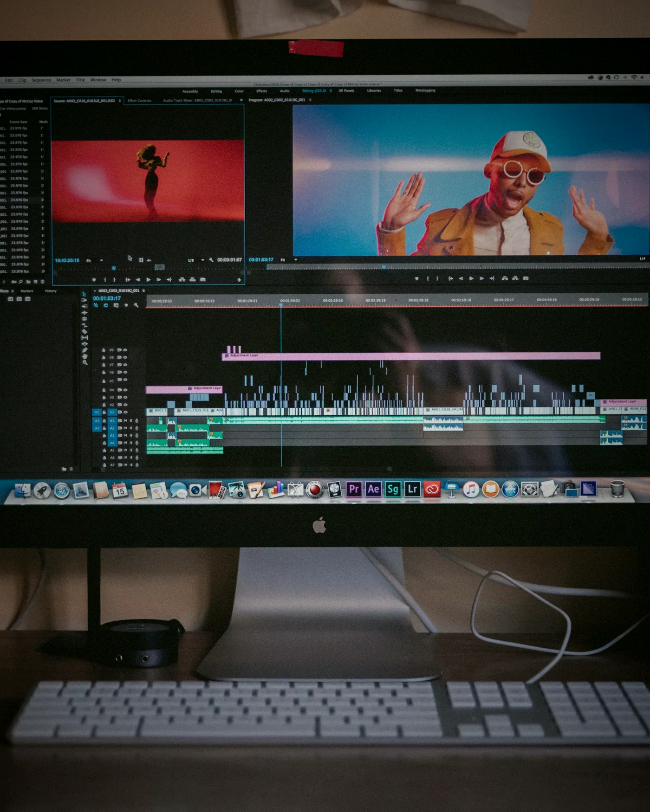Screen dimensions: 650x812
Task: Launch After Effects from the dock
Action: pyautogui.click(x=373, y=489)
